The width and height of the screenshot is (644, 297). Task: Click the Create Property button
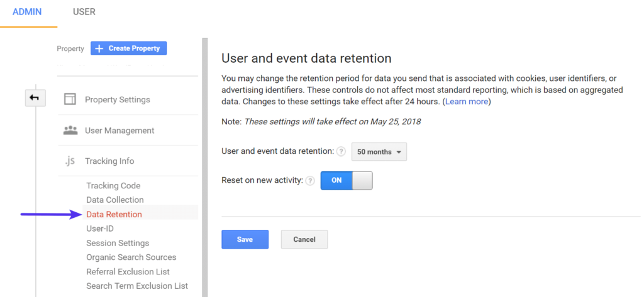point(128,48)
